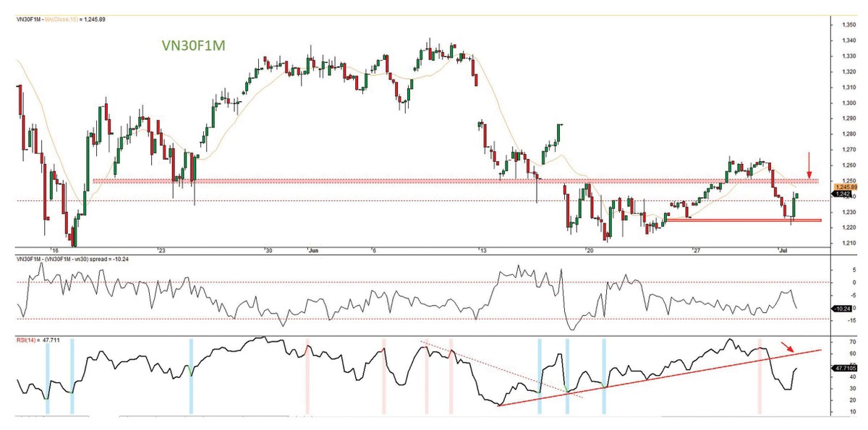868x430 pixels.
Task: Click the solid red RSI rising trendline
Action: tap(651, 377)
